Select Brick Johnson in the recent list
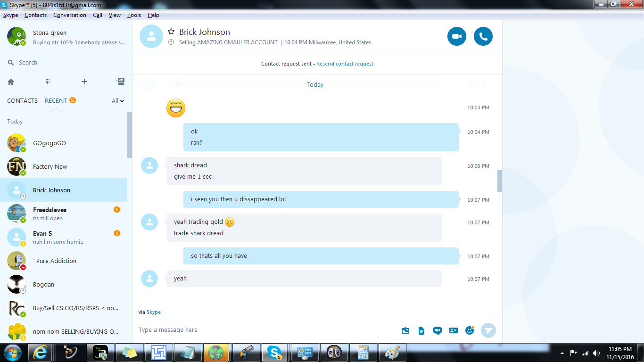 [64, 190]
